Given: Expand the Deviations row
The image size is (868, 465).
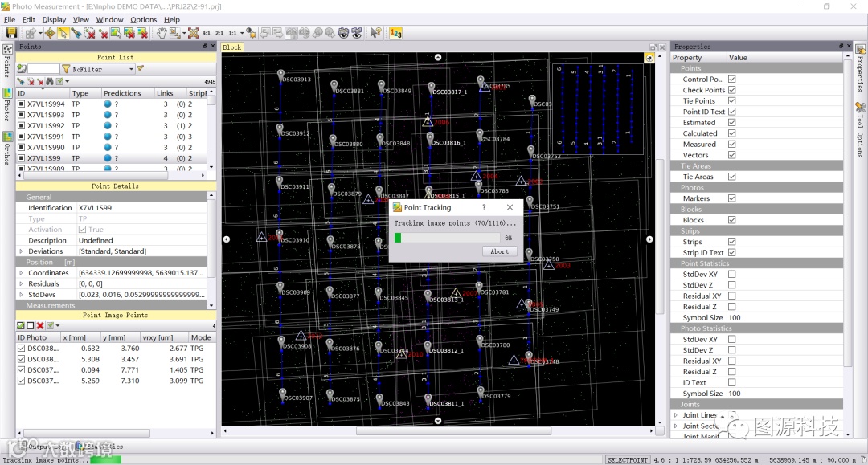Looking at the screenshot, I should click(x=21, y=251).
